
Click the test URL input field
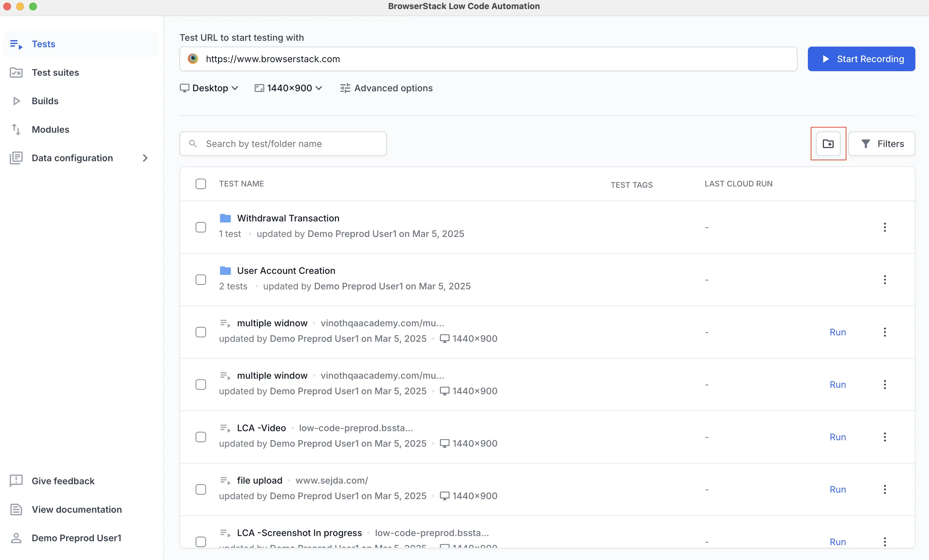point(488,59)
